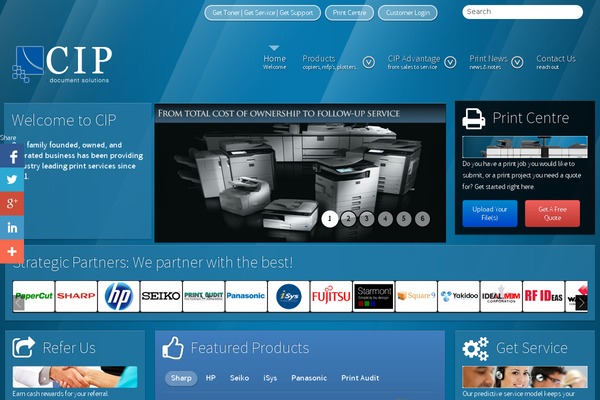Open the Panasonic partner logo
The image size is (600, 400).
pos(246,296)
